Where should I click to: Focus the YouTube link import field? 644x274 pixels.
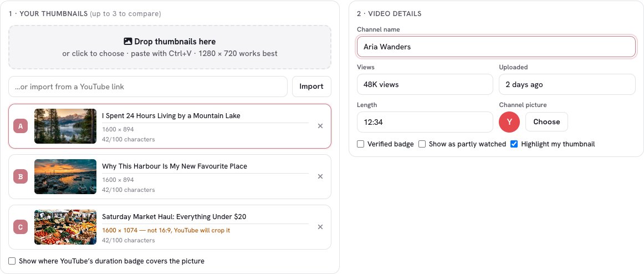[148, 87]
